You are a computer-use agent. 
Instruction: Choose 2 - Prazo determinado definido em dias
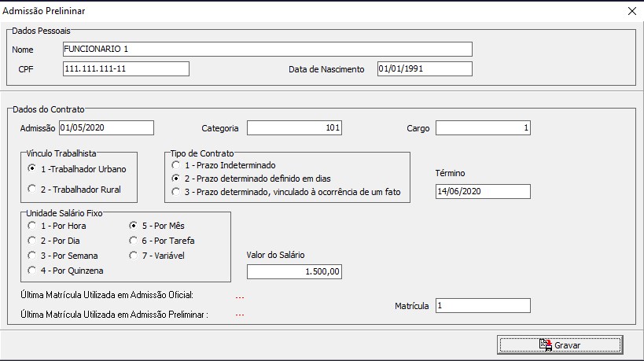point(176,179)
